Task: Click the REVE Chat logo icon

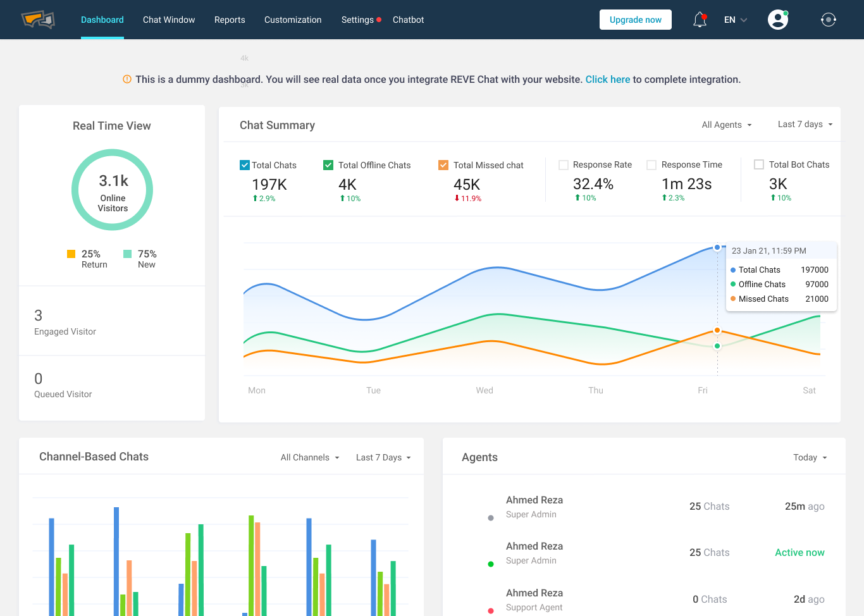Action: pos(38,20)
